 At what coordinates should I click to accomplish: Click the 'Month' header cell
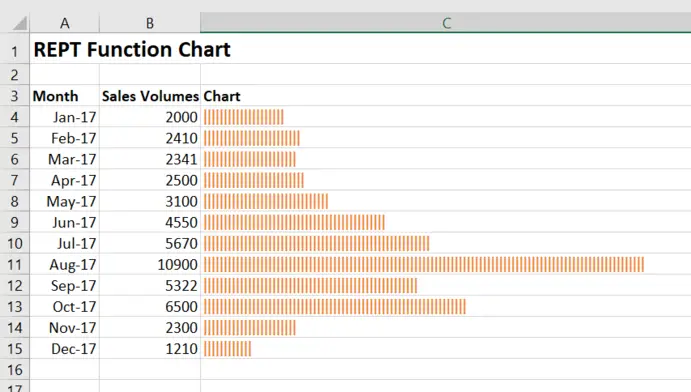pyautogui.click(x=65, y=96)
